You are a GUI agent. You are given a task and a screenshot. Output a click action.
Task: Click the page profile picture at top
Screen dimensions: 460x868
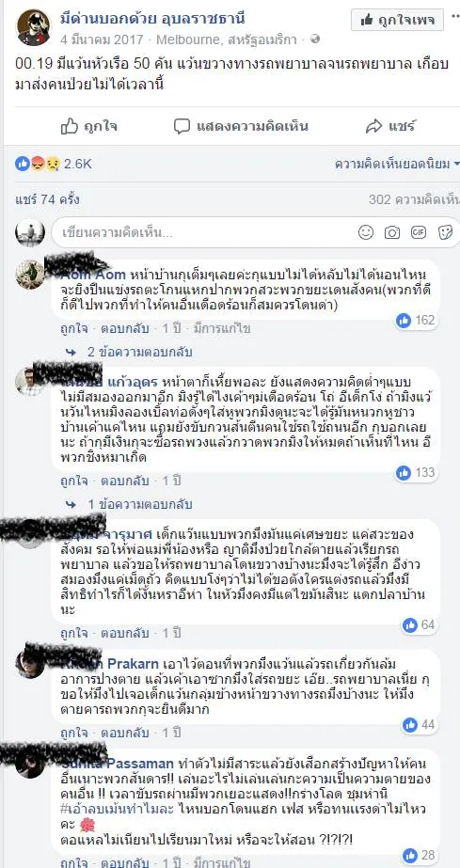pos(33,27)
